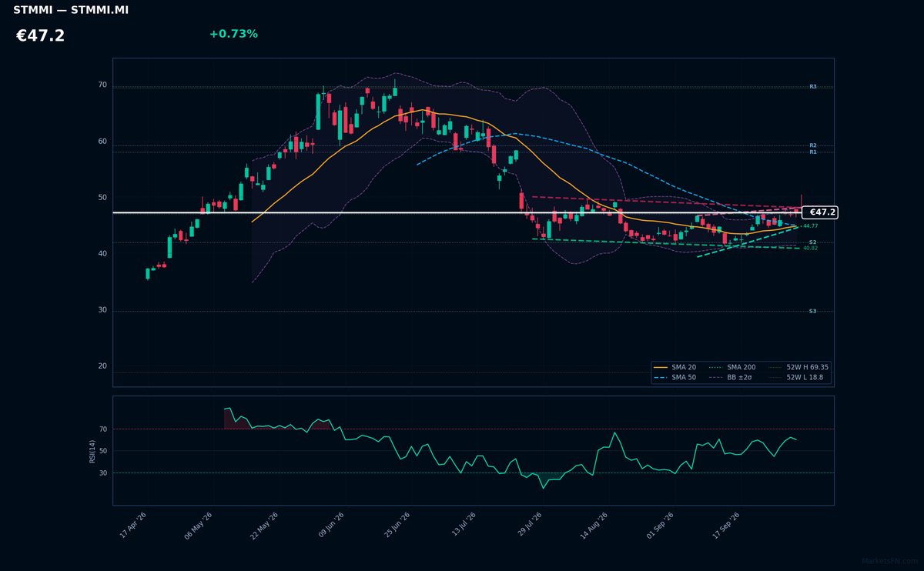
Task: Click the large €47.2 price in header
Action: point(40,35)
